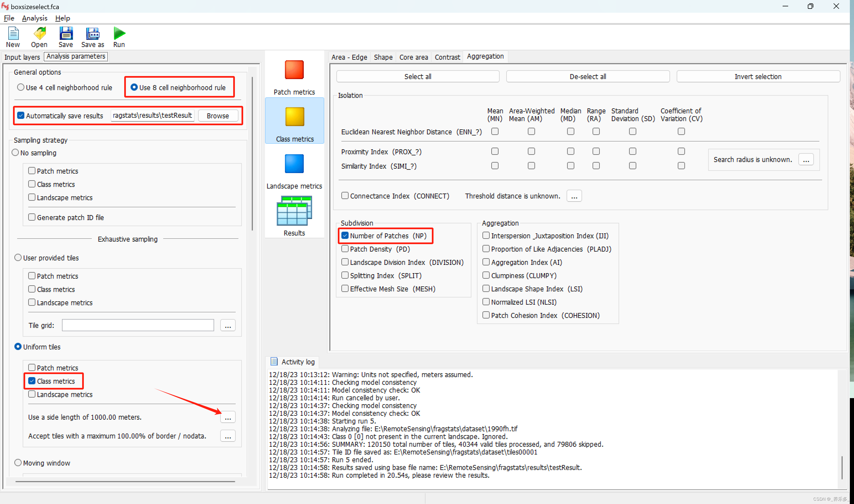Image resolution: width=854 pixels, height=504 pixels.
Task: Select the red Patch metrics icon
Action: (294, 70)
